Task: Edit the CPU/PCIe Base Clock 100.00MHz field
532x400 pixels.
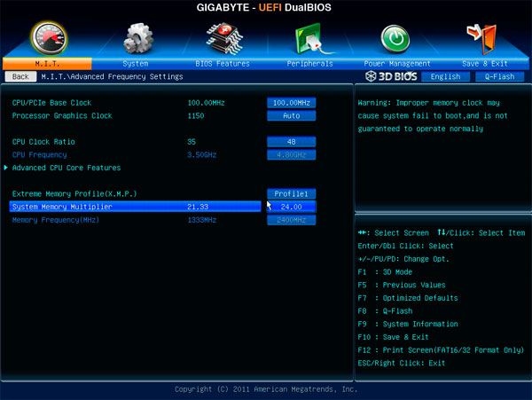Action: coord(291,103)
